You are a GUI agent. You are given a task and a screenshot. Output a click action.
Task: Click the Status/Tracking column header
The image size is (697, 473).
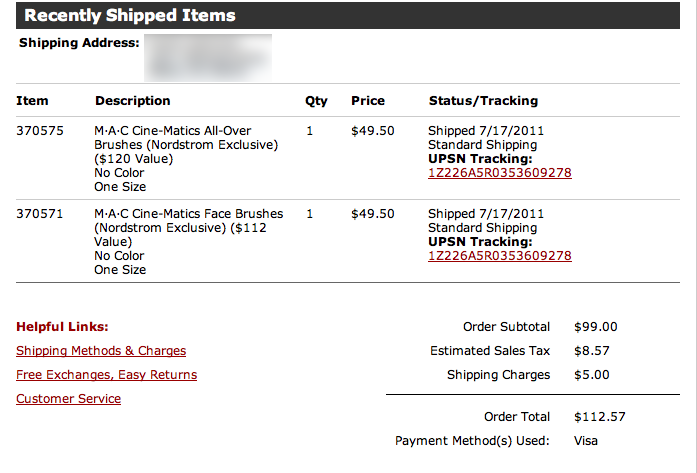(x=483, y=101)
